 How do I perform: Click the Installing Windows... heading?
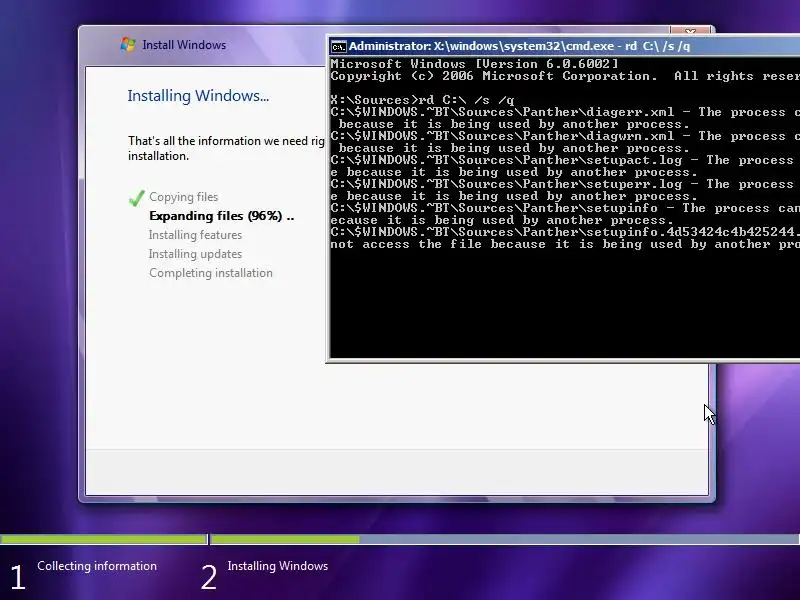coord(198,95)
